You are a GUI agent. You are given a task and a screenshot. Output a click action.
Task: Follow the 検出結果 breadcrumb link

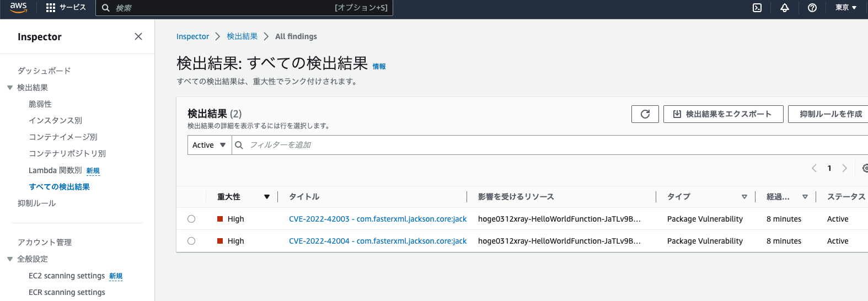pyautogui.click(x=242, y=36)
